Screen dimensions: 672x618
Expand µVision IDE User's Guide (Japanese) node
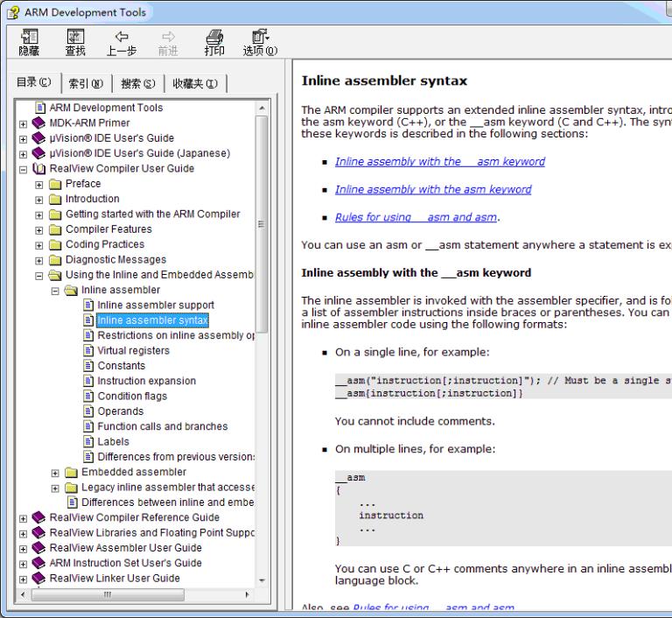click(x=23, y=154)
